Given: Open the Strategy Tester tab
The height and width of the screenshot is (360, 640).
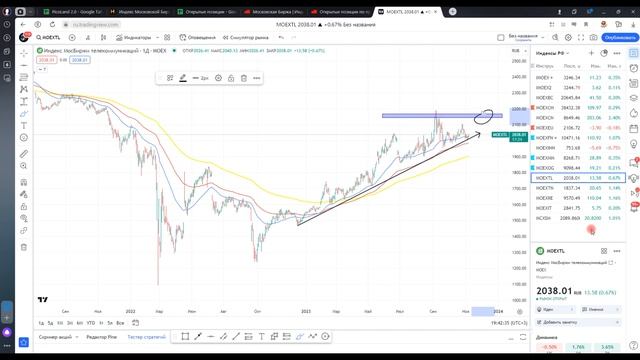Looking at the screenshot, I should (147, 337).
